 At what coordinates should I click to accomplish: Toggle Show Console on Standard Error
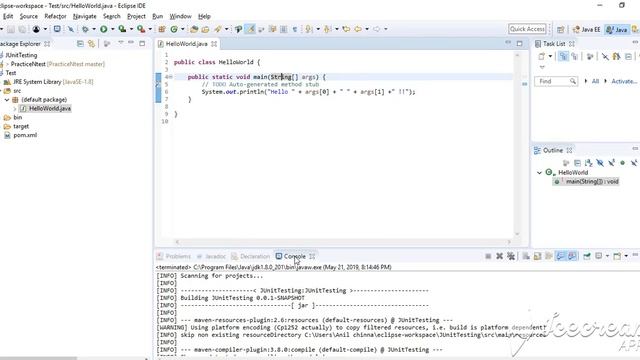click(572, 256)
